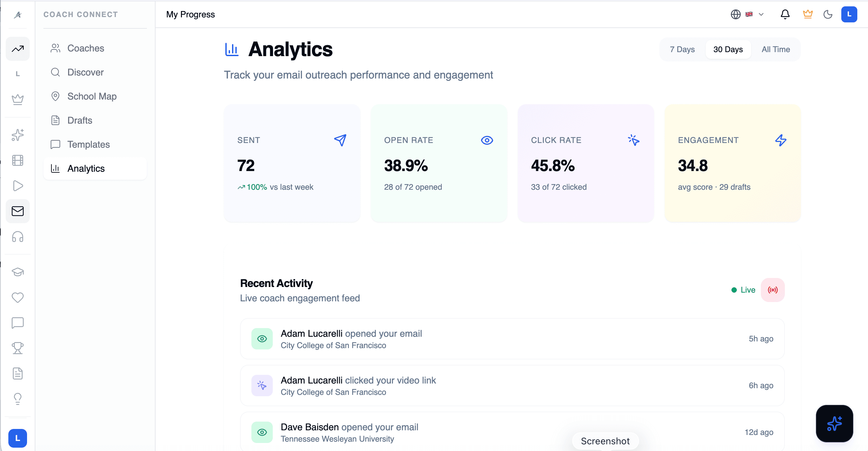The height and width of the screenshot is (451, 868).
Task: Click the sparkles AI icon in sidebar
Action: (x=17, y=135)
